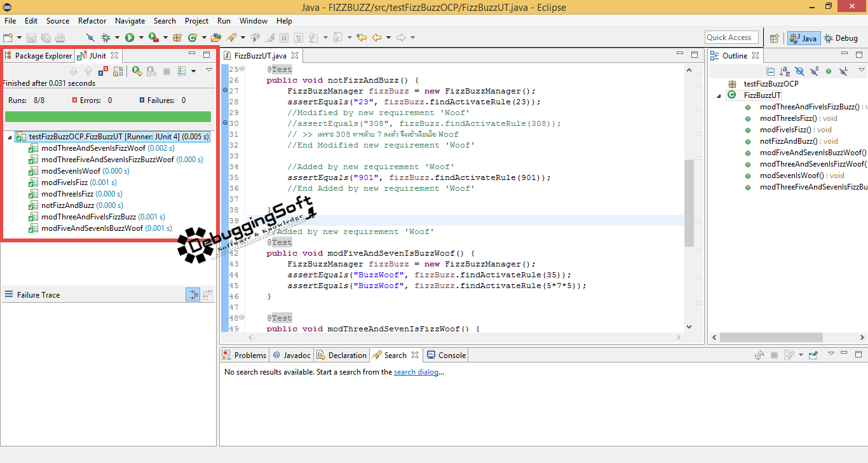
Task: Switch to the Console tab
Action: click(x=446, y=355)
